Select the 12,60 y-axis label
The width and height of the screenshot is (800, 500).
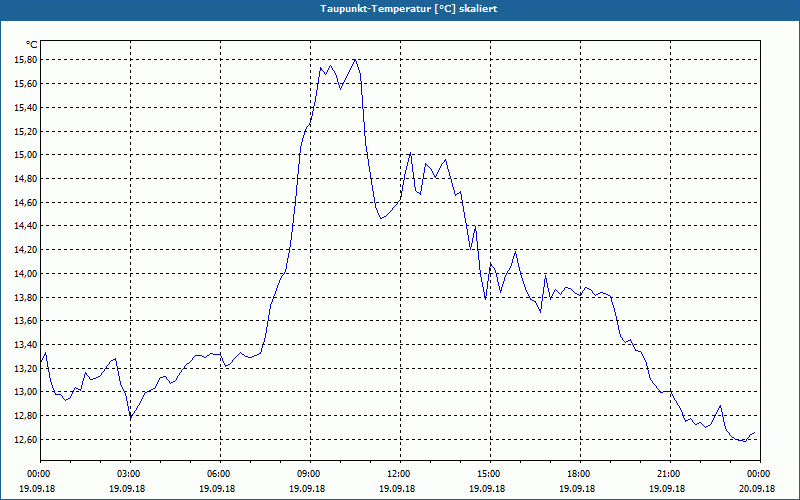coord(26,440)
